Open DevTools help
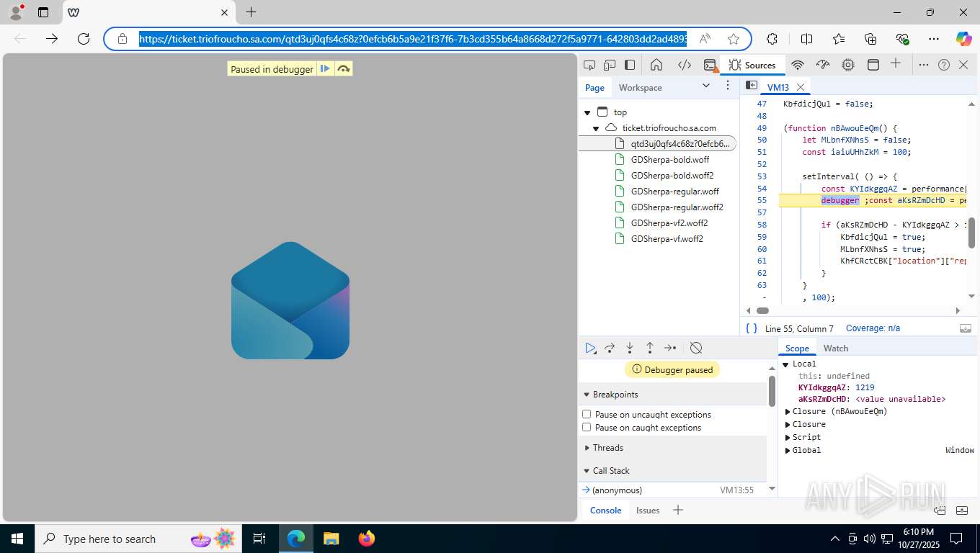Viewport: 980px width, 553px height. [x=944, y=65]
